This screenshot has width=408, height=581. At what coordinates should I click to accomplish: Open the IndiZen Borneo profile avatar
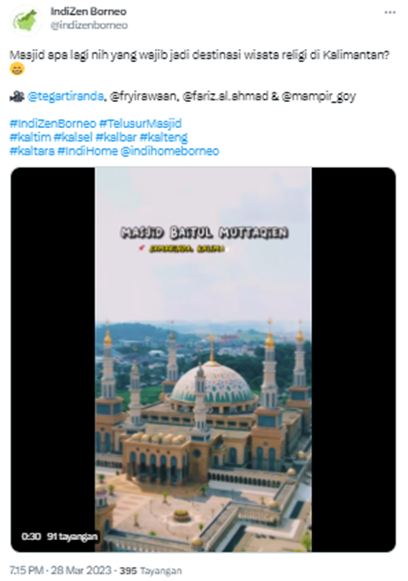coord(26,21)
